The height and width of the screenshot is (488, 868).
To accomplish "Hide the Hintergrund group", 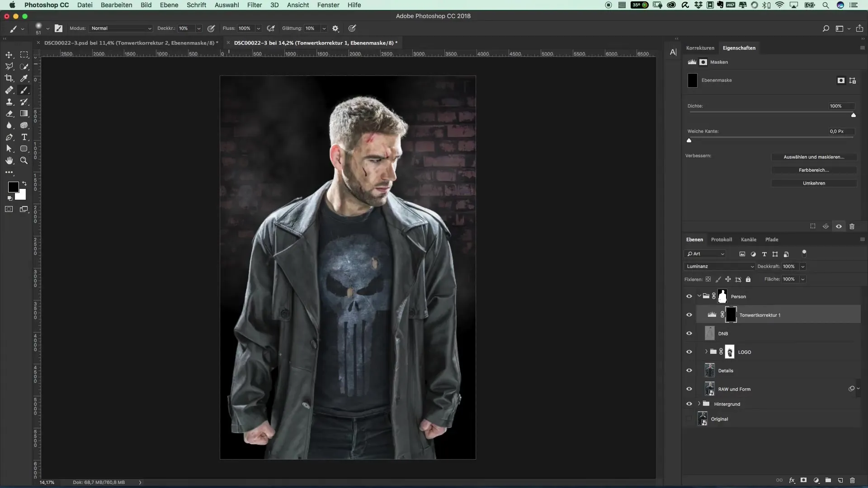I will tap(689, 404).
